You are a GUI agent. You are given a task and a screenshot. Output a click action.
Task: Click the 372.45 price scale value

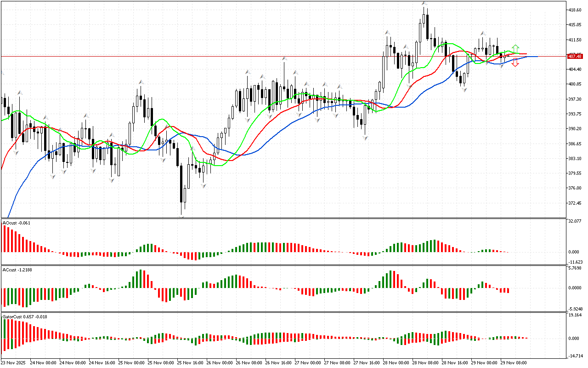575,203
